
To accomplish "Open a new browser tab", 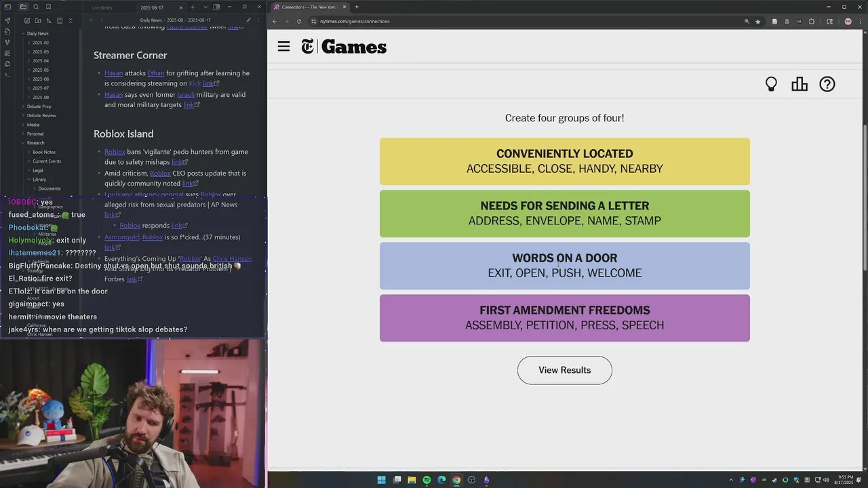I will [357, 7].
